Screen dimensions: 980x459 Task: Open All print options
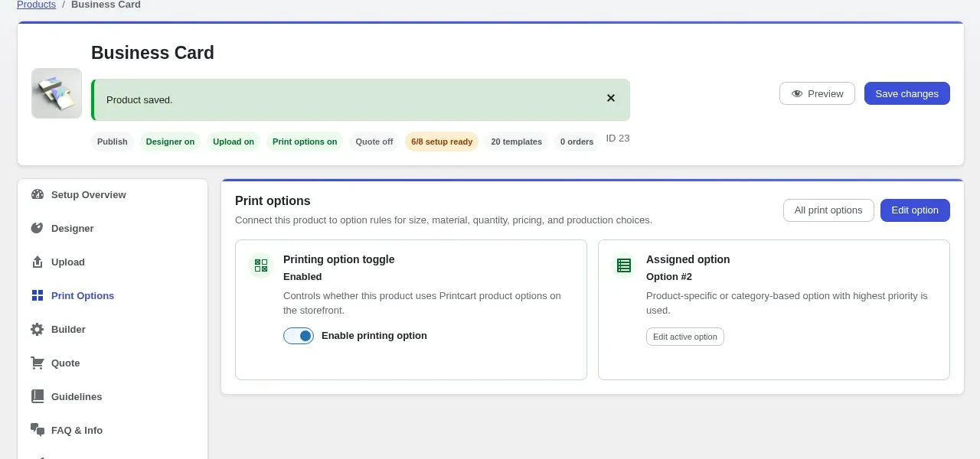pos(828,210)
